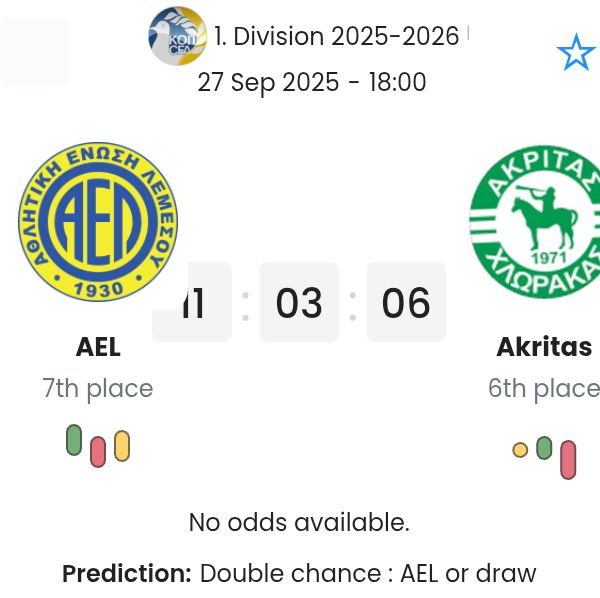The image size is (600, 598).
Task: Click the countdown minutes box showing 03
Action: click(x=299, y=303)
